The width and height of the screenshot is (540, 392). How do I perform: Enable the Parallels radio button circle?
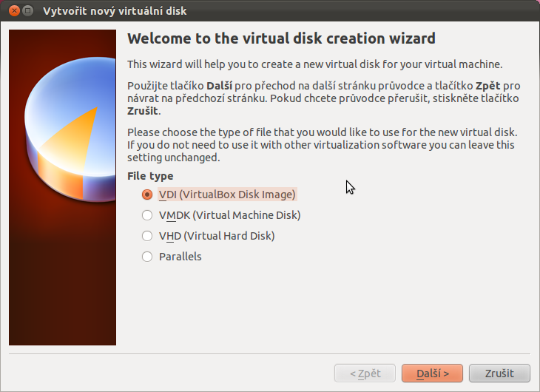pyautogui.click(x=147, y=257)
